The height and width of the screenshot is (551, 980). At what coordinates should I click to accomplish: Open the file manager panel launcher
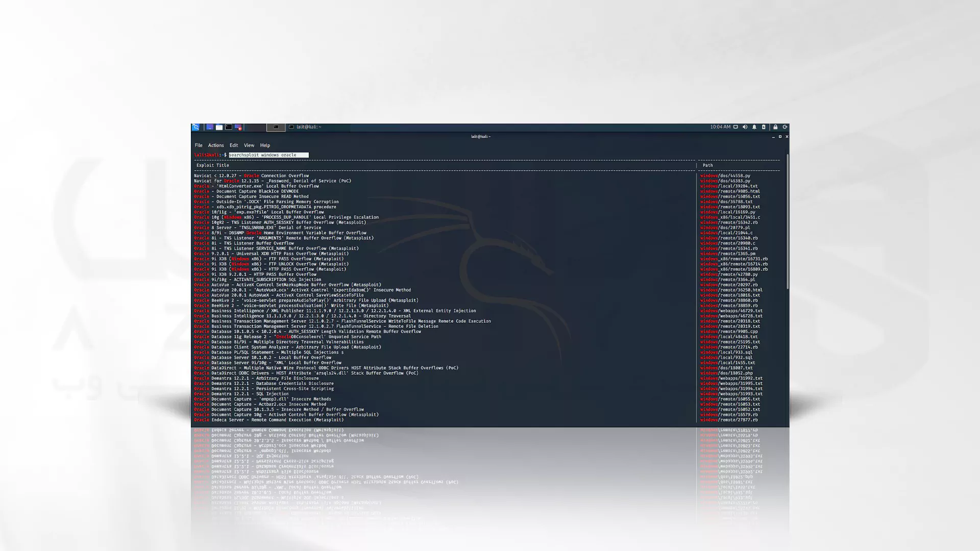pyautogui.click(x=219, y=127)
